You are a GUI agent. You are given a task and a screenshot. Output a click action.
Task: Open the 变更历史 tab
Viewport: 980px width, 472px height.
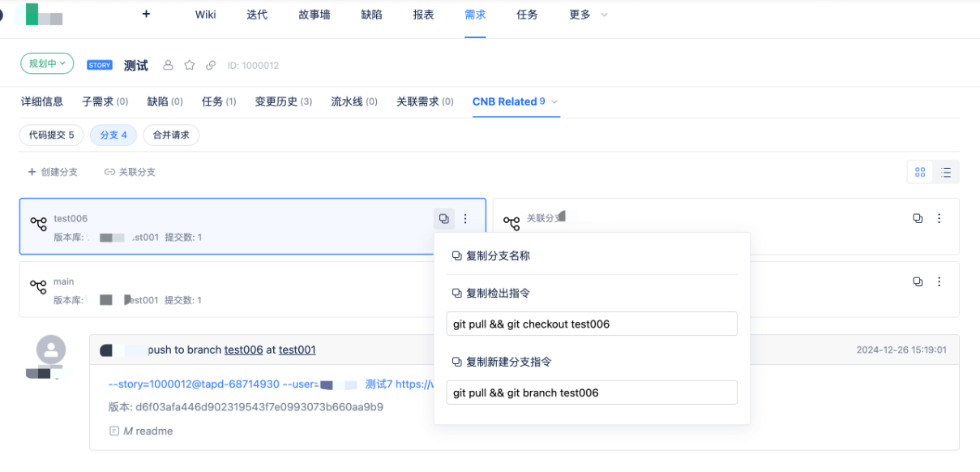click(283, 101)
